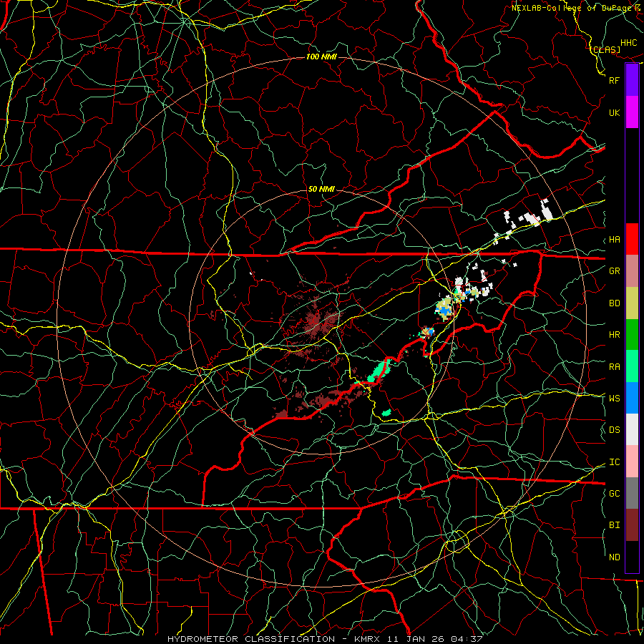Click the HHC product label
The height and width of the screenshot is (644, 644).
click(629, 43)
